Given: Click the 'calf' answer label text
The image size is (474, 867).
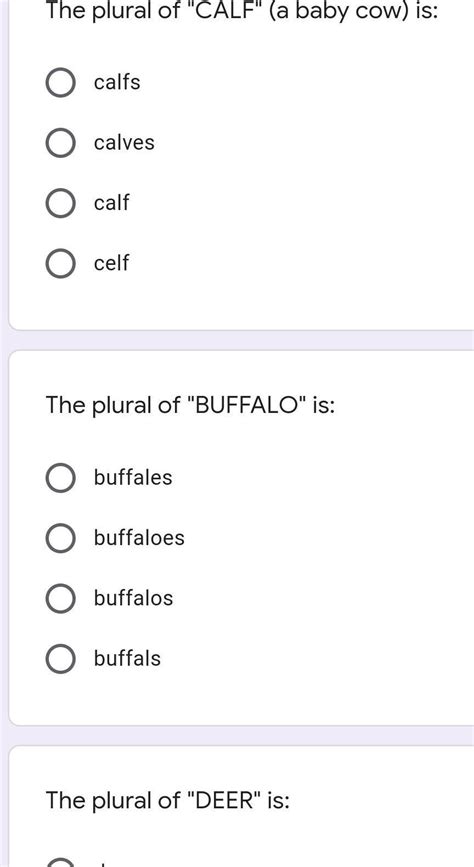Looking at the screenshot, I should click(x=111, y=202).
